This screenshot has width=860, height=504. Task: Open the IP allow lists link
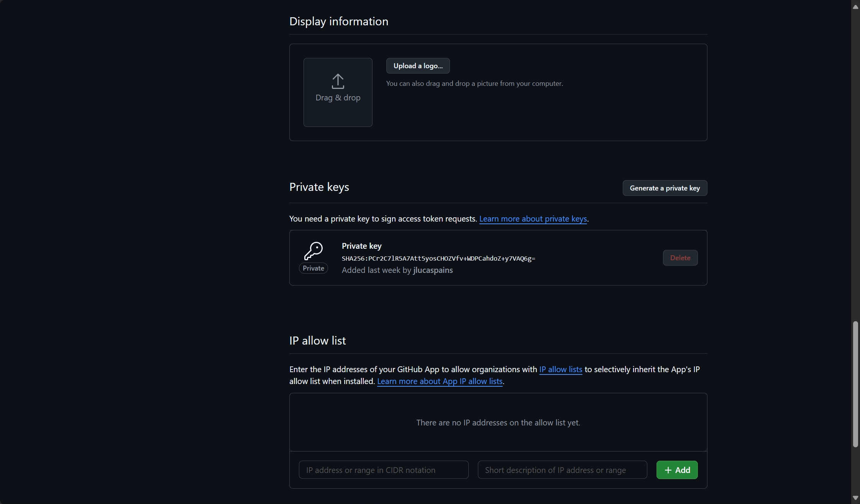560,369
